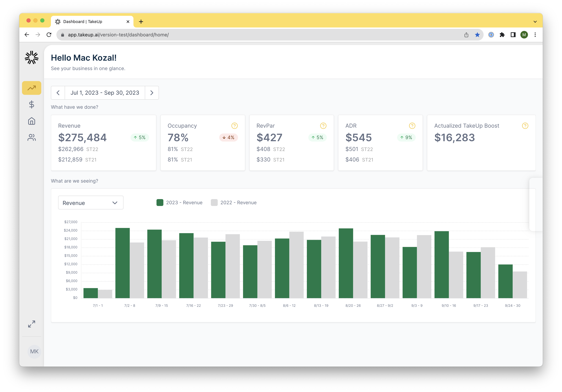Open the Revenue metric dropdown

pyautogui.click(x=91, y=203)
